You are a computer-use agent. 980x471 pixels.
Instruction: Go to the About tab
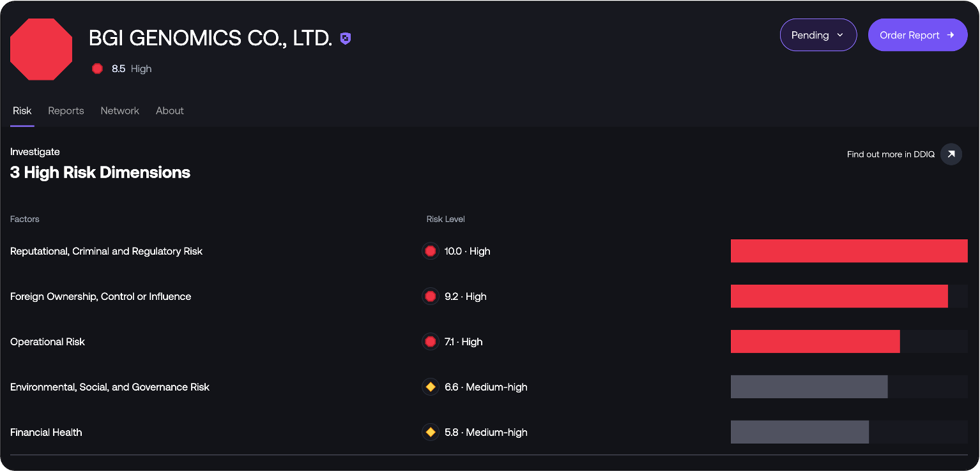pos(170,111)
